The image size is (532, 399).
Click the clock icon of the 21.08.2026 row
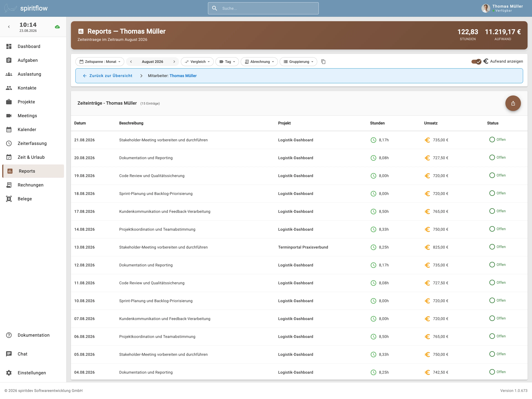point(373,140)
